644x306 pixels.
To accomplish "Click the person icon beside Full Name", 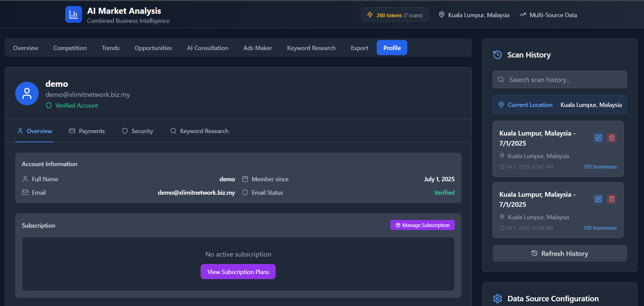I will pyautogui.click(x=25, y=179).
